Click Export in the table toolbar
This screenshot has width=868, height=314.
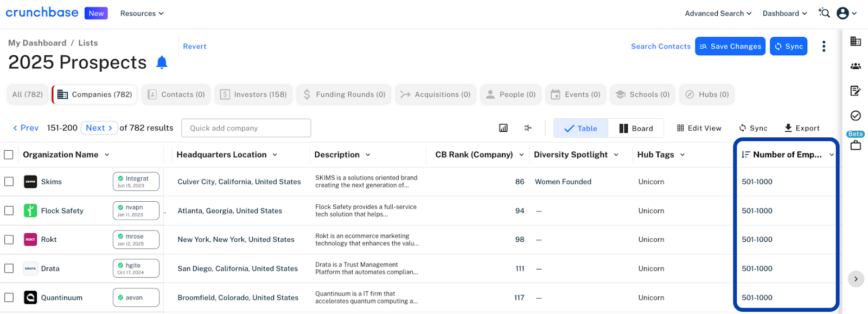(802, 128)
